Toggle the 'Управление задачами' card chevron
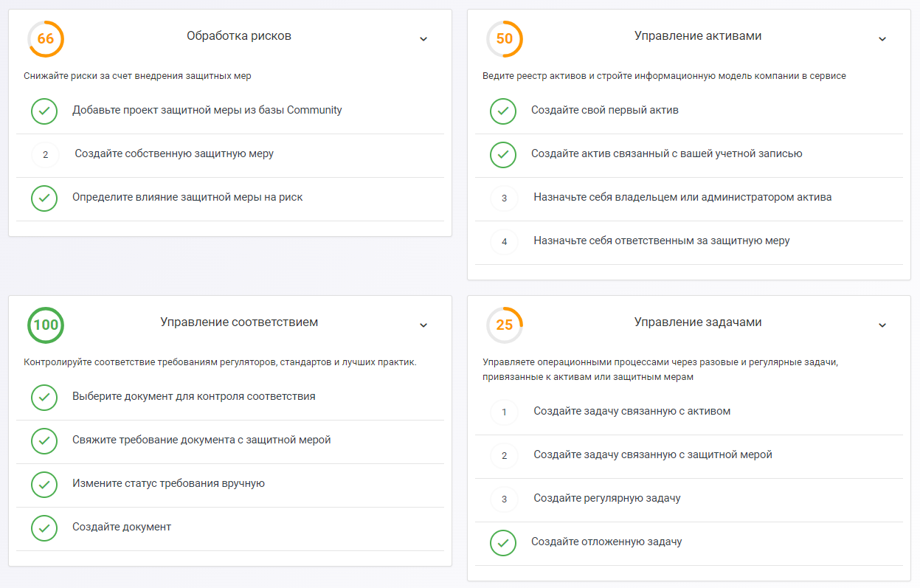Viewport: 920px width, 588px height. click(x=882, y=325)
